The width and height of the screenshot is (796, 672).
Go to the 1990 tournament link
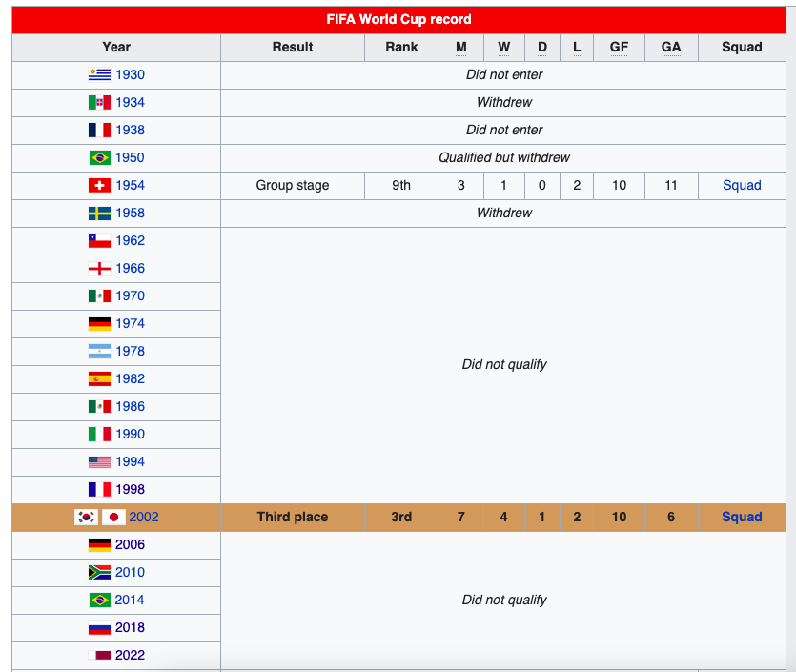[130, 434]
